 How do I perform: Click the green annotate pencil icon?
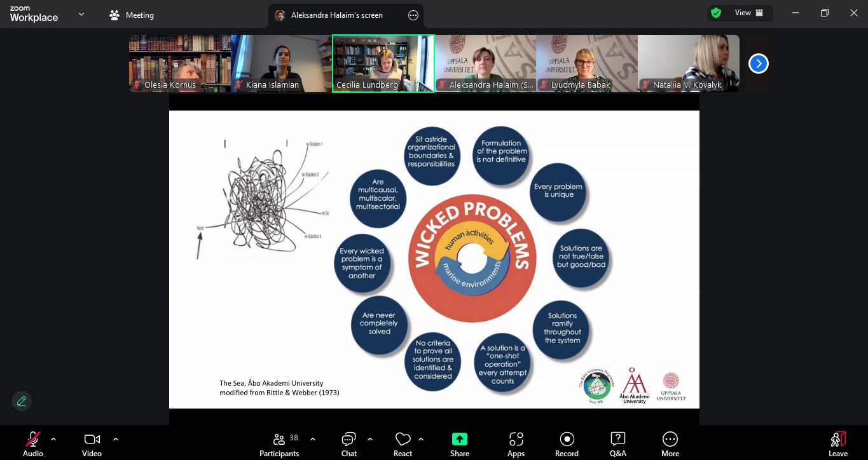pyautogui.click(x=22, y=401)
